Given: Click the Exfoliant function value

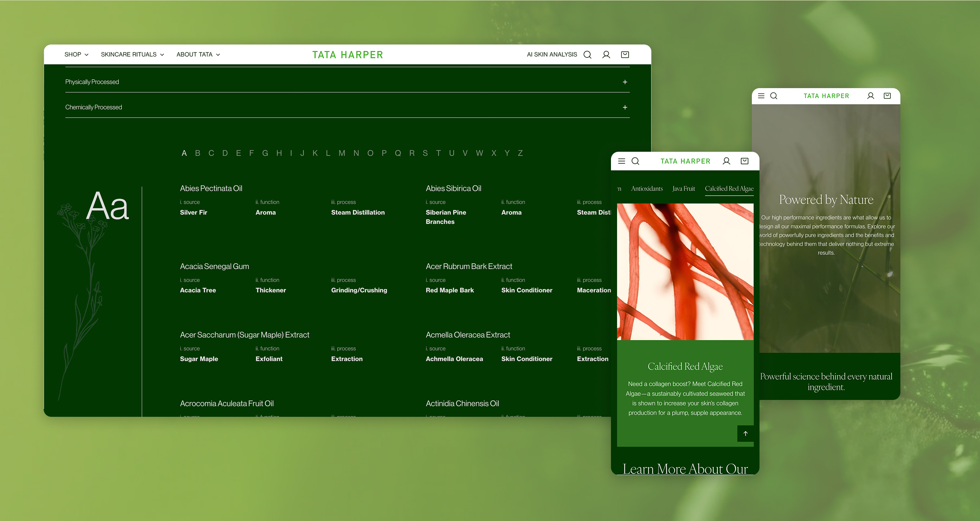Looking at the screenshot, I should click(269, 359).
